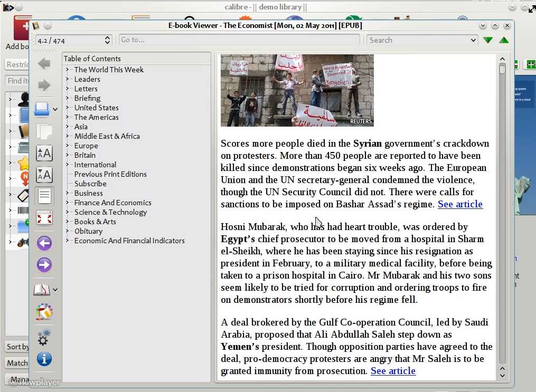Viewport: 536px width, 392px height.
Task: Go to previous page purple arrow
Action: pos(44,243)
